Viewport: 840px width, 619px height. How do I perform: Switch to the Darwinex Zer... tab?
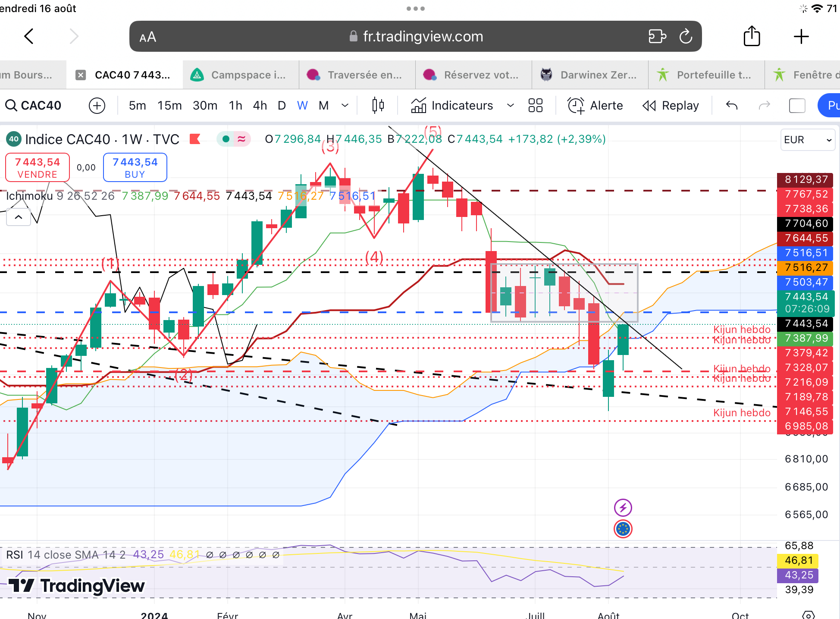590,75
